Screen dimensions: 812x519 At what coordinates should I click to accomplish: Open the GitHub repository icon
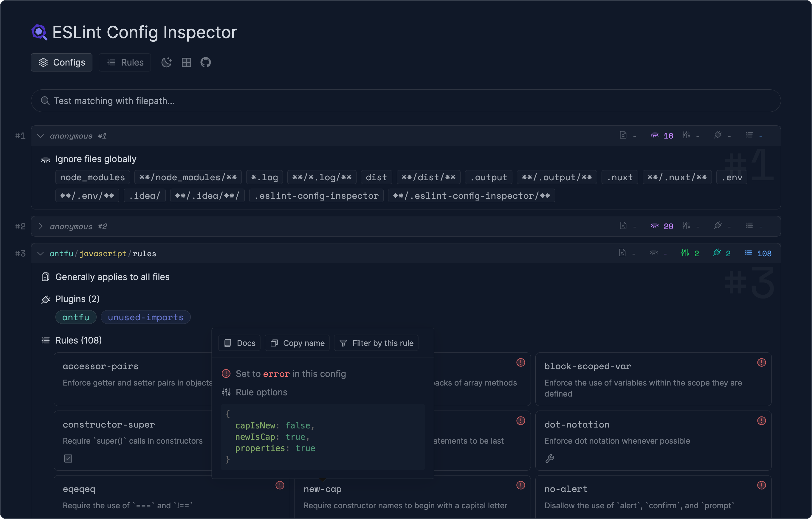coord(206,62)
